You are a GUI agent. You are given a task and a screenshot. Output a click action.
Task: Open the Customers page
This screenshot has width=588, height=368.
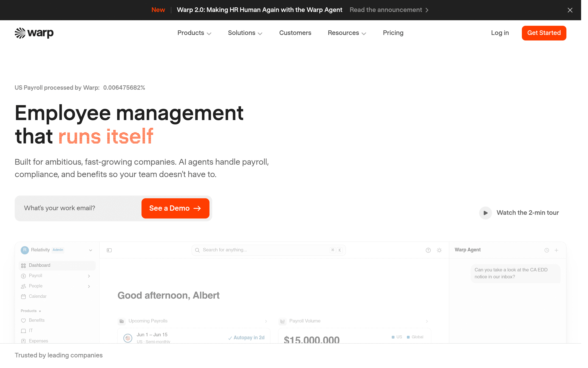tap(295, 33)
